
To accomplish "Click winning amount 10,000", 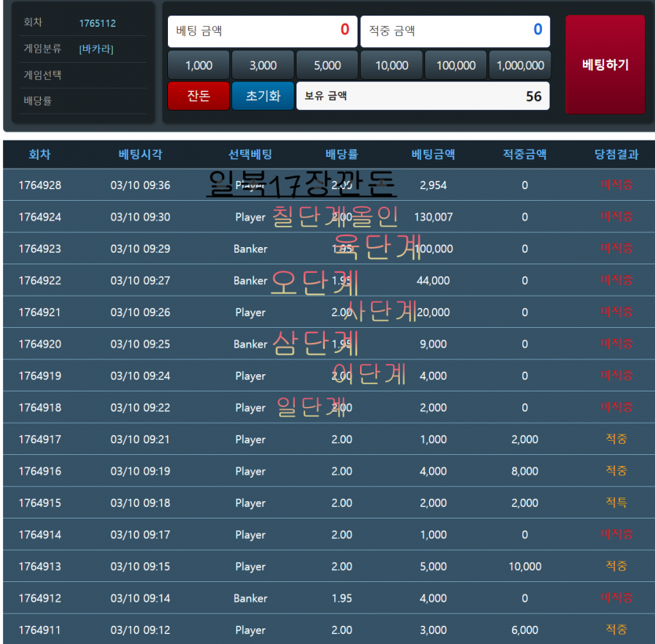I will click(525, 566).
